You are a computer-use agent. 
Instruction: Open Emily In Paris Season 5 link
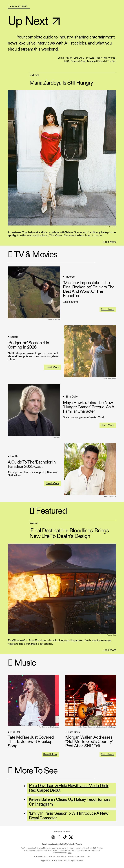pyautogui.click(x=69, y=815)
